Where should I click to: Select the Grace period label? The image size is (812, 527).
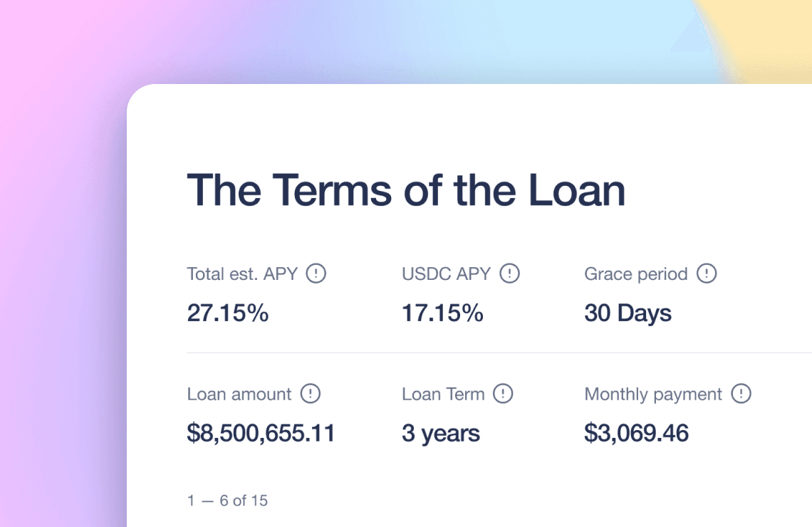pos(636,274)
